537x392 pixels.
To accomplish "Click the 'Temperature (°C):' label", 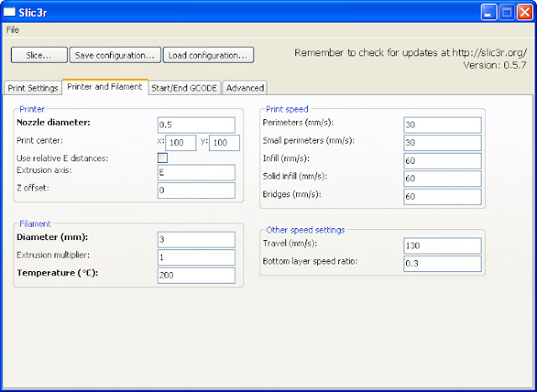I will coord(58,273).
